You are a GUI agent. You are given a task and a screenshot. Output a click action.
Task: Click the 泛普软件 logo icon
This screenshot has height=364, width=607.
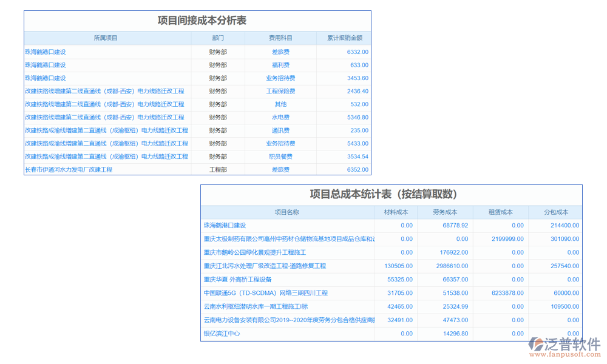[x=536, y=345]
